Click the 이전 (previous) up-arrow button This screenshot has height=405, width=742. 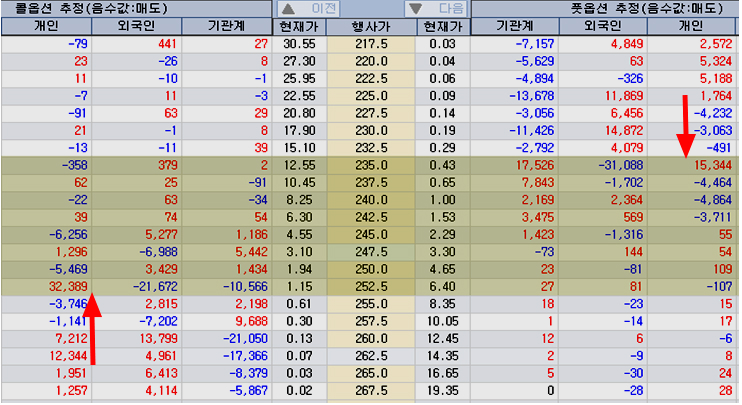tap(308, 9)
